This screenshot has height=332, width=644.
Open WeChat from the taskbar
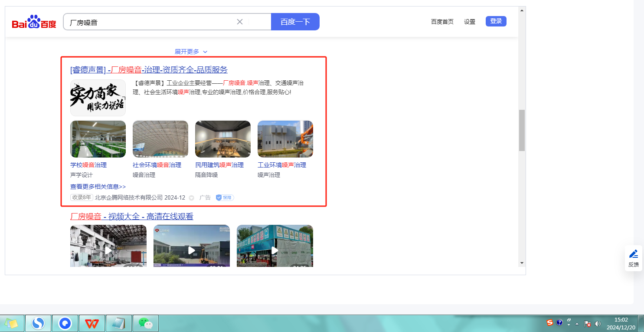[x=146, y=323]
